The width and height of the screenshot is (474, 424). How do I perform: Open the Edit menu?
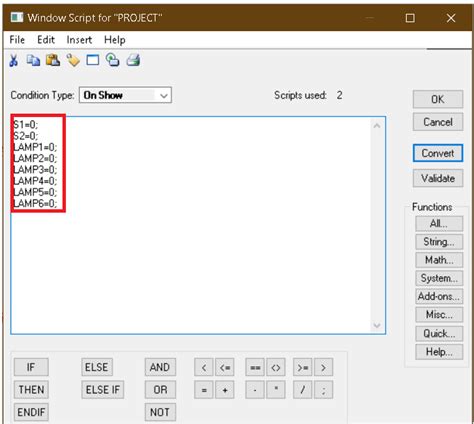point(46,40)
